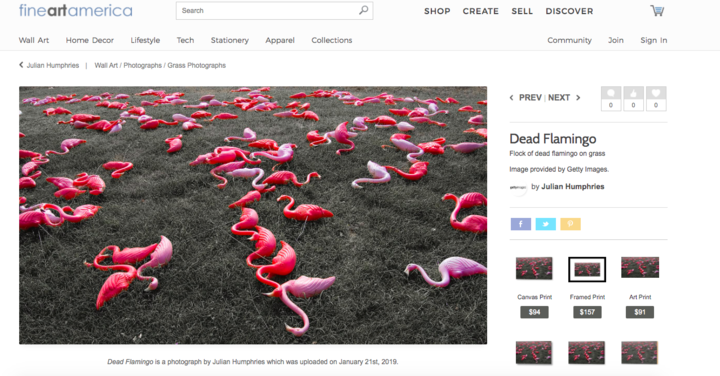Screen dimensions: 720x376
Task: Click the Sign In link
Action: pyautogui.click(x=654, y=40)
